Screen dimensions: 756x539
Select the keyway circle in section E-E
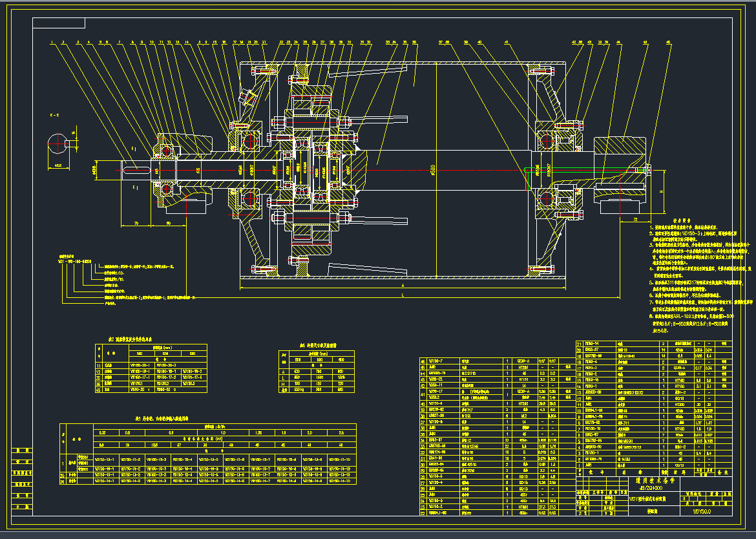tap(58, 143)
